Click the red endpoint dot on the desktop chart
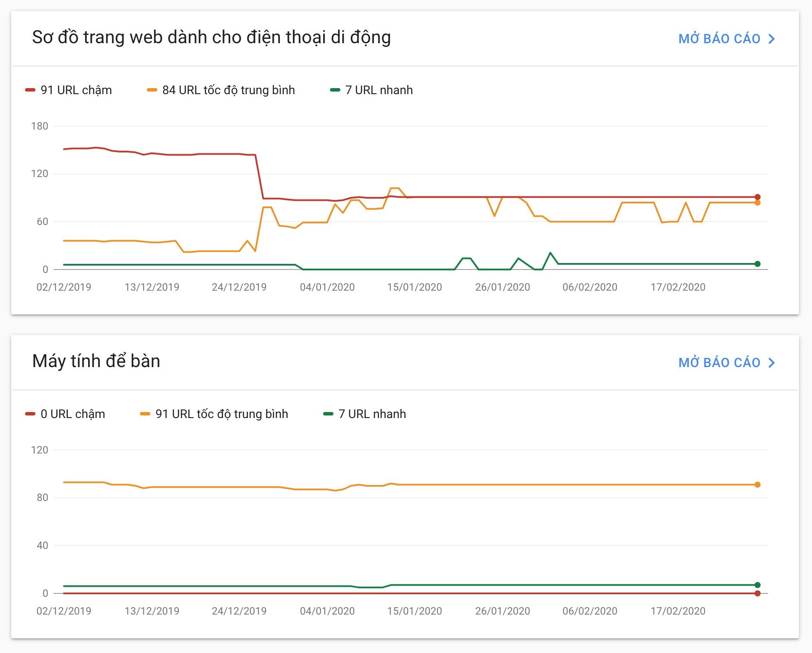Viewport: 812px width, 653px height. pyautogui.click(x=758, y=593)
